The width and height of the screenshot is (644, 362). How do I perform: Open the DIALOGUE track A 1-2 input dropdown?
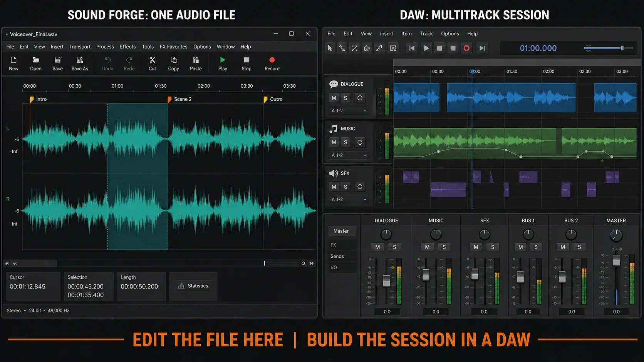349,111
